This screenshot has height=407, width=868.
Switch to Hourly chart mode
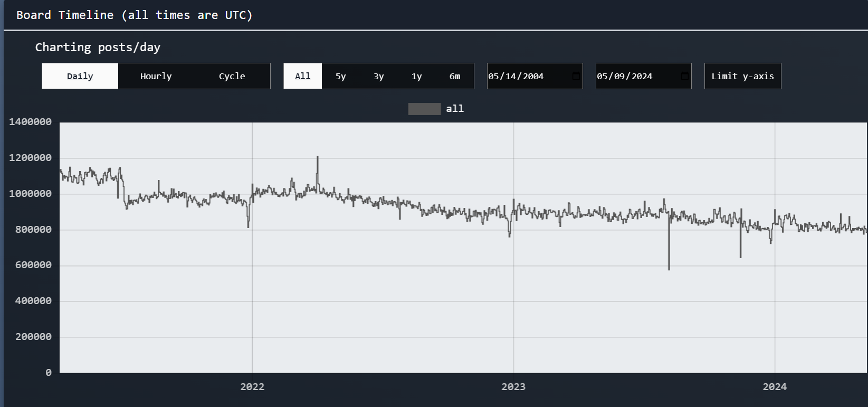coord(156,76)
